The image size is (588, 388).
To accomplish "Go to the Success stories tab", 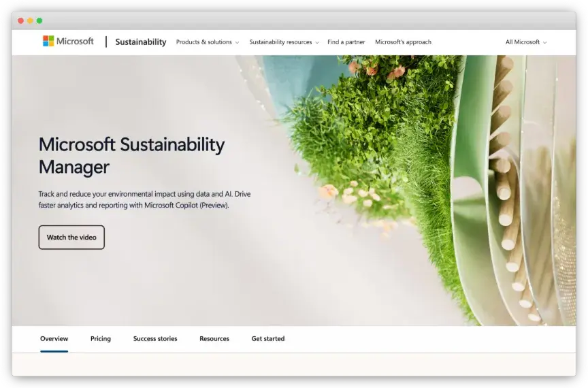I will [x=155, y=339].
